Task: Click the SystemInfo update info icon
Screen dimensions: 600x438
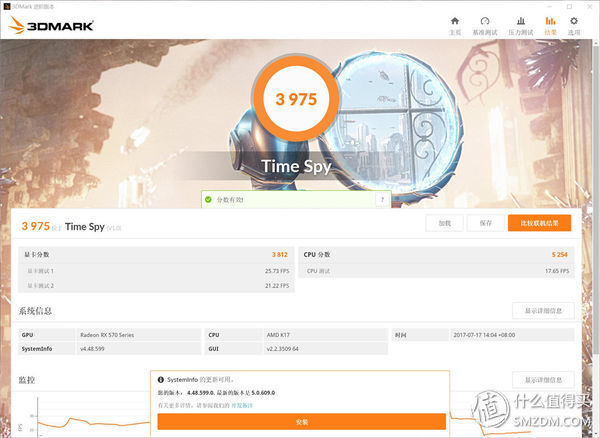Action: point(161,380)
